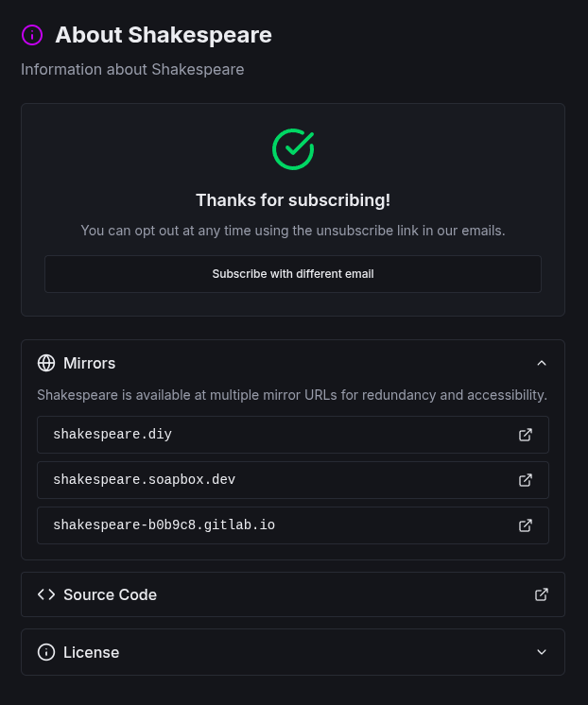This screenshot has height=705, width=588.
Task: Visit the shakespeare.diy mirror URL text
Action: click(112, 435)
